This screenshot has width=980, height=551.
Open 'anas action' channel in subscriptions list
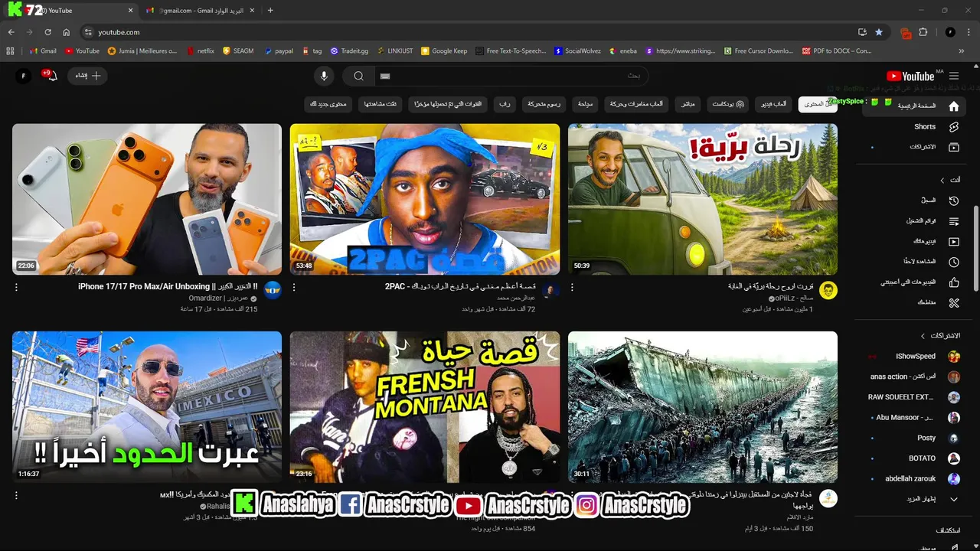[x=913, y=377]
